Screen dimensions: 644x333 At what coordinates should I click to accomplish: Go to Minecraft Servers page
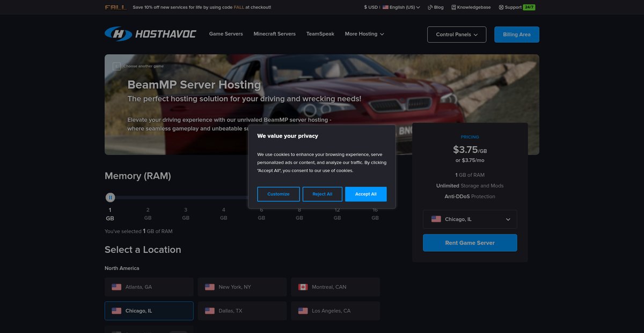(274, 34)
